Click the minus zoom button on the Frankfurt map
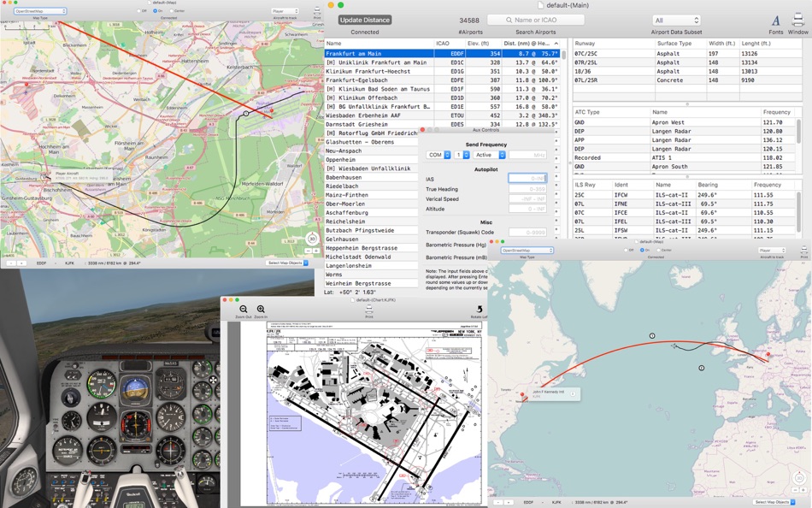This screenshot has width=812, height=508. pos(308,251)
